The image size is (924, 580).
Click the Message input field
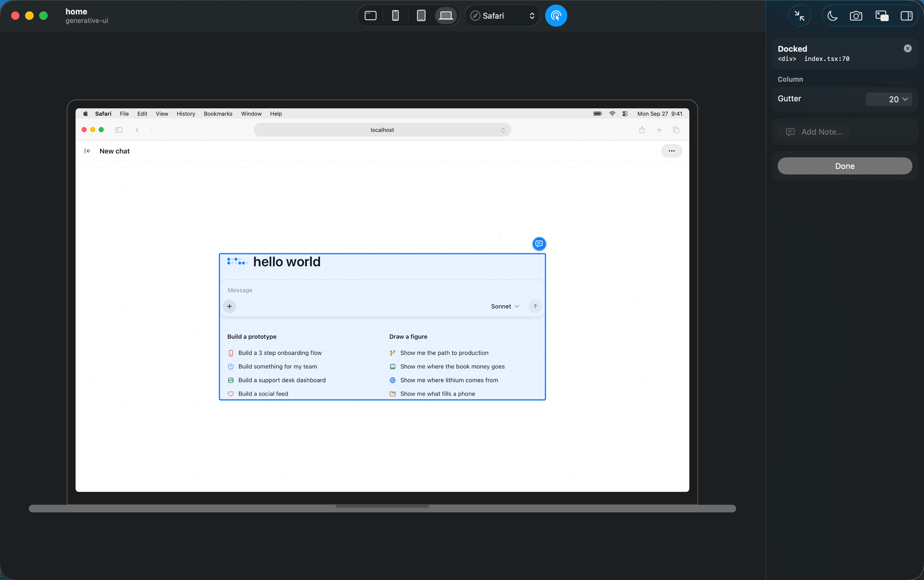[x=382, y=290]
